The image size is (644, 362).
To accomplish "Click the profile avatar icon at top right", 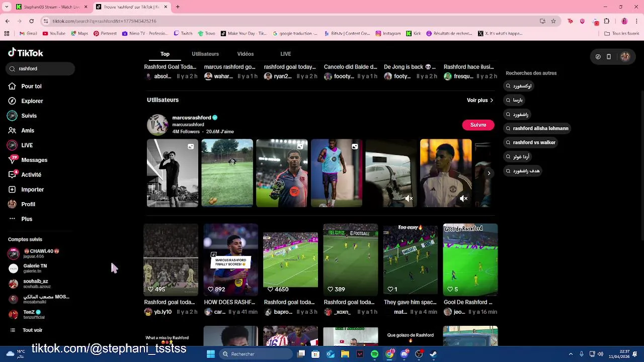I will (625, 57).
